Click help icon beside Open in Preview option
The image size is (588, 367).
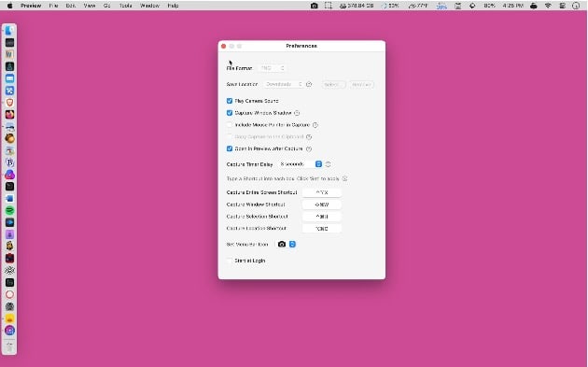coord(309,149)
